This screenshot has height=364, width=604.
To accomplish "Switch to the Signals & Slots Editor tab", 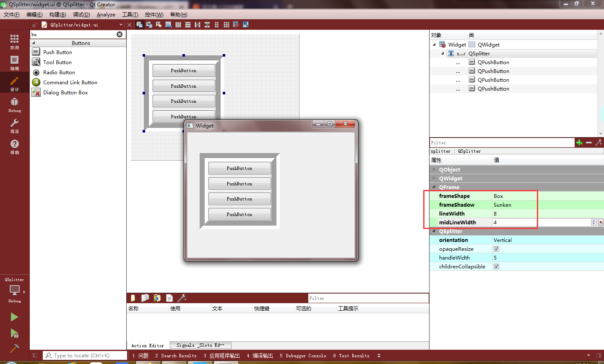I will [200, 345].
